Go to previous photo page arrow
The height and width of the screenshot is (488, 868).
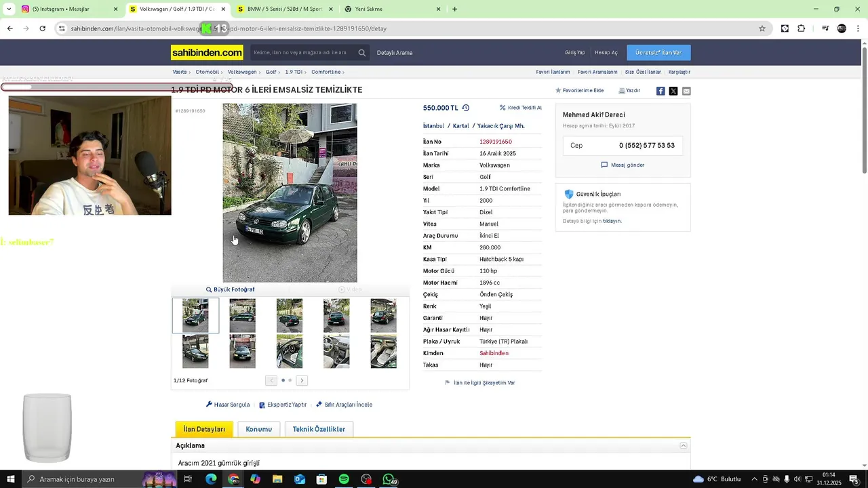[x=271, y=380]
